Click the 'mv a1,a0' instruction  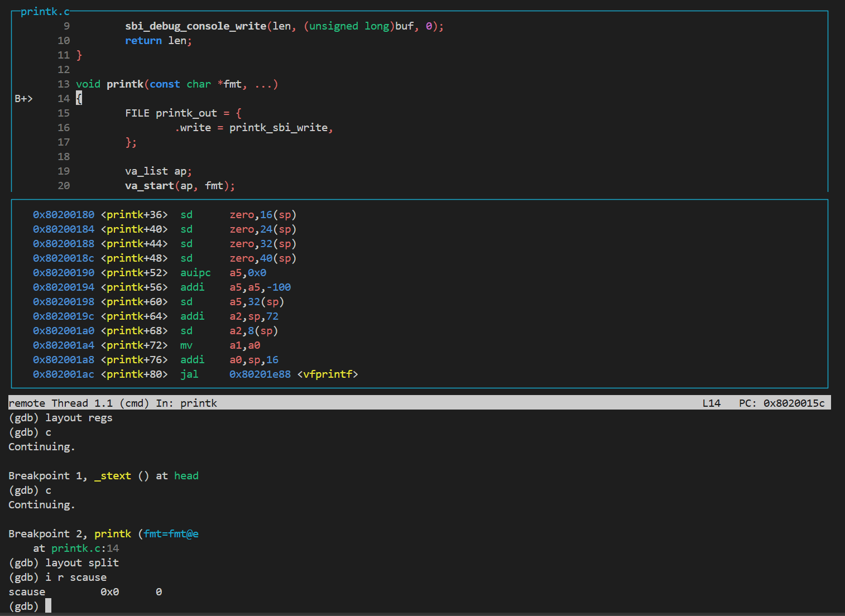(220, 345)
